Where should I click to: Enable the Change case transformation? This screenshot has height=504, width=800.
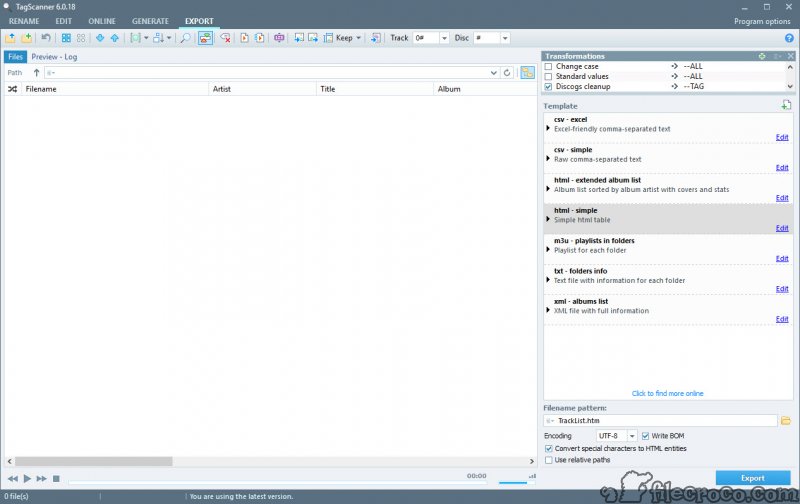548,66
